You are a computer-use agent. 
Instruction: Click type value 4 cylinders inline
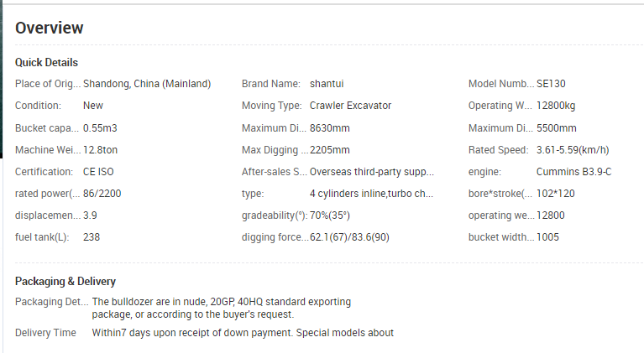[x=371, y=194]
